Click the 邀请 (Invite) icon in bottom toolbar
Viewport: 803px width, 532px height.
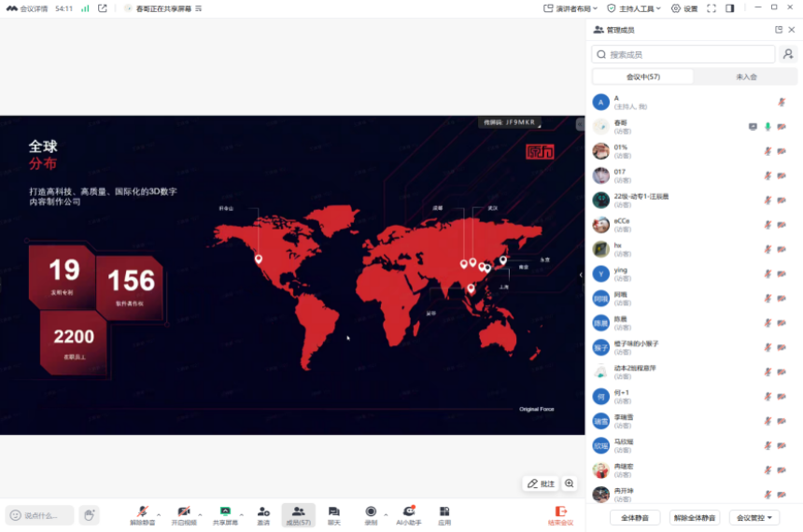pyautogui.click(x=263, y=514)
